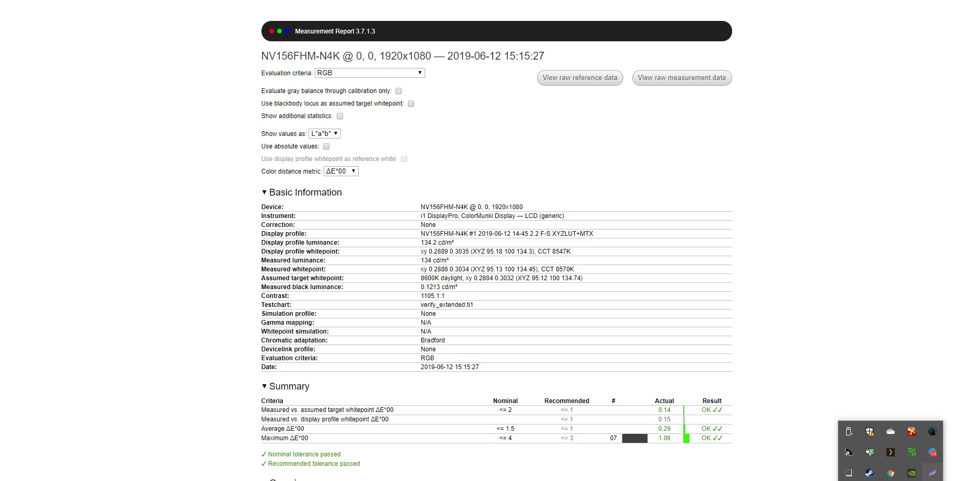Click the green wireless signal tray icon
The width and height of the screenshot is (980, 481).
[911, 452]
